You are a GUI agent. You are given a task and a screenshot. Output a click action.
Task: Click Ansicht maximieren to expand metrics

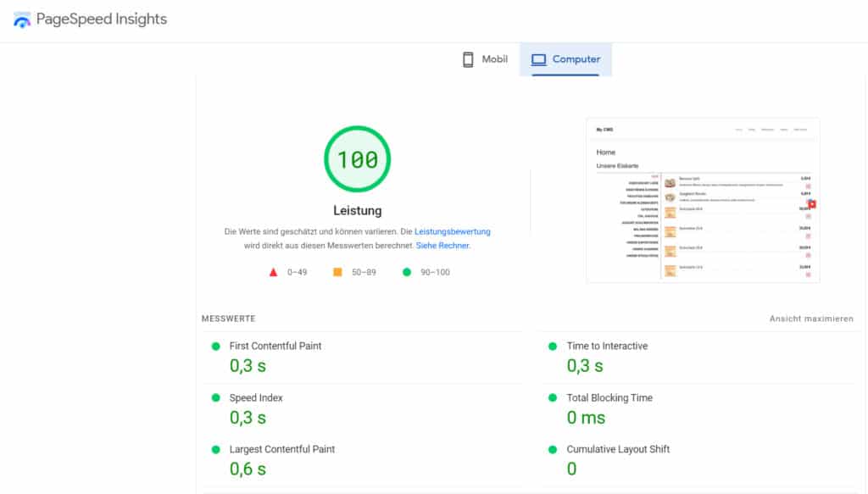(x=811, y=319)
